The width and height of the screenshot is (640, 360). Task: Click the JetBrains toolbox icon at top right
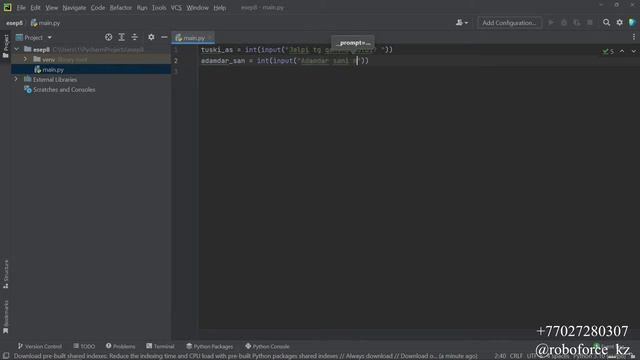pos(632,23)
